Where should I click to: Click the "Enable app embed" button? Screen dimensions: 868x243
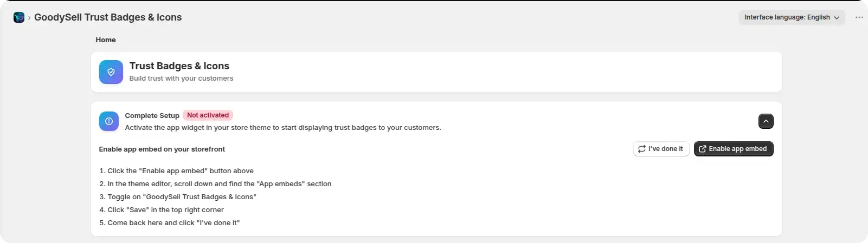(x=734, y=149)
